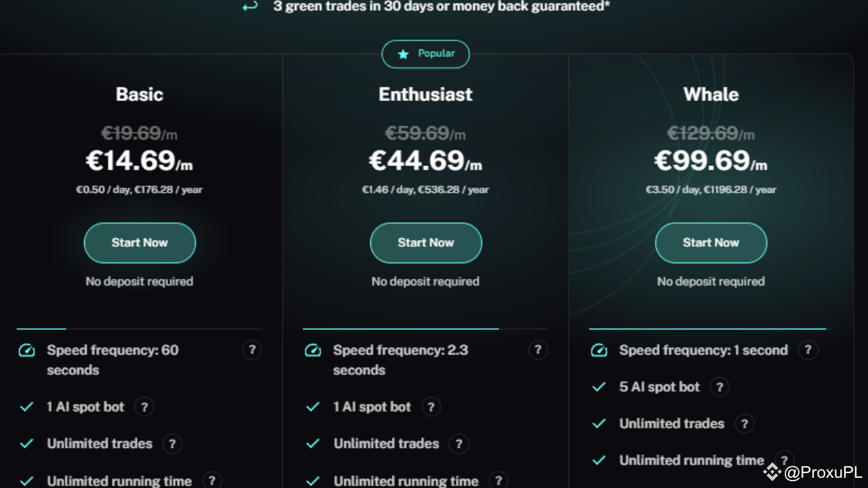
Task: Click Start Now under Whale plan
Action: pos(711,243)
